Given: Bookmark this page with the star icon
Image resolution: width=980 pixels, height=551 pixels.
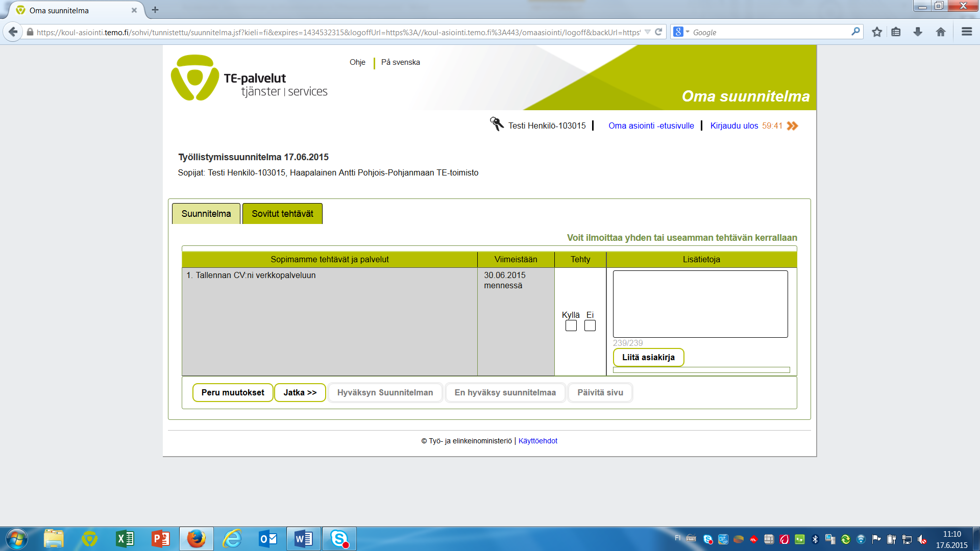Looking at the screenshot, I should (877, 32).
